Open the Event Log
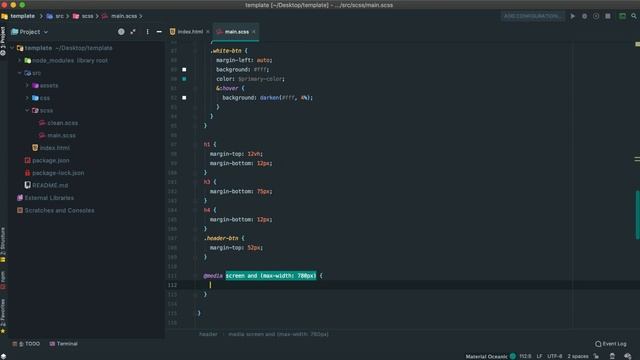The width and height of the screenshot is (640, 360). pos(611,344)
